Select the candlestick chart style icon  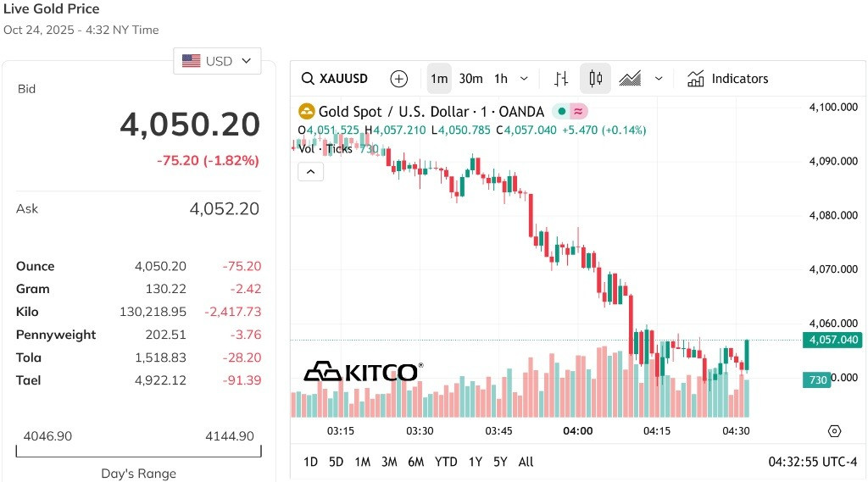(x=595, y=79)
